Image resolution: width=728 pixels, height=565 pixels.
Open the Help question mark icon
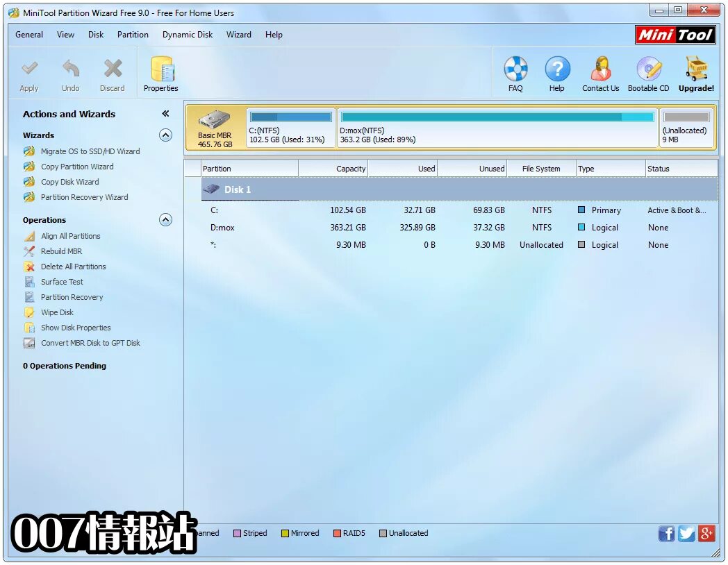[557, 69]
